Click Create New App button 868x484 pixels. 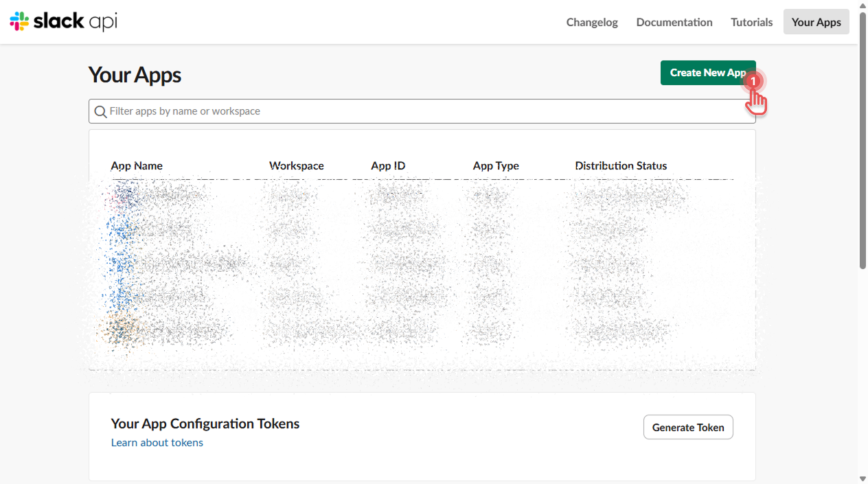708,73
